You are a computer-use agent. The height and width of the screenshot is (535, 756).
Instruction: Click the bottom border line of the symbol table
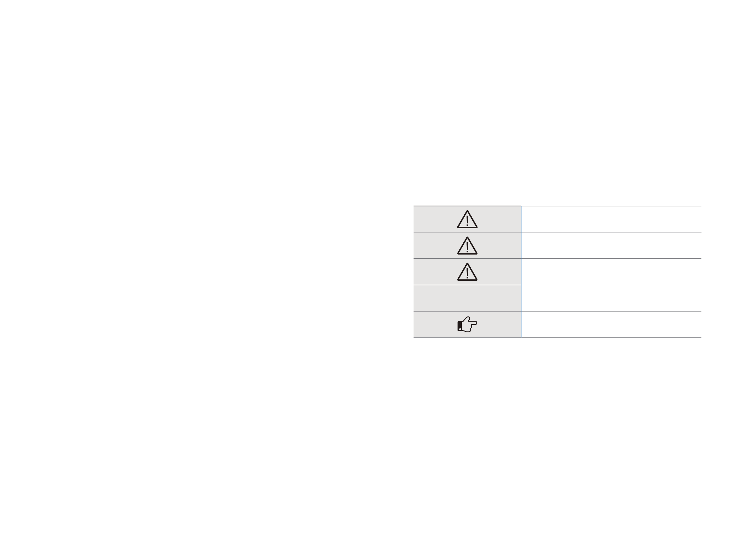(x=557, y=337)
